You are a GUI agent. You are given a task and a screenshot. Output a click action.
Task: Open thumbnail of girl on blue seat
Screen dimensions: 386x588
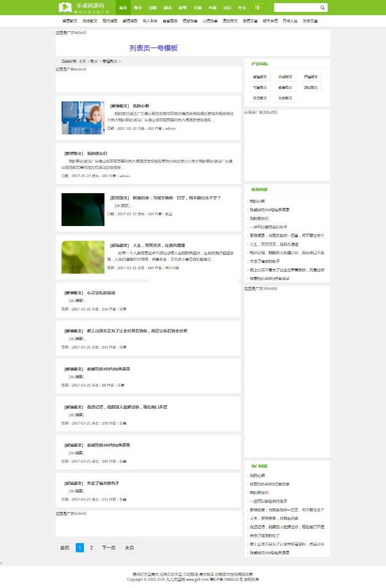tap(83, 118)
